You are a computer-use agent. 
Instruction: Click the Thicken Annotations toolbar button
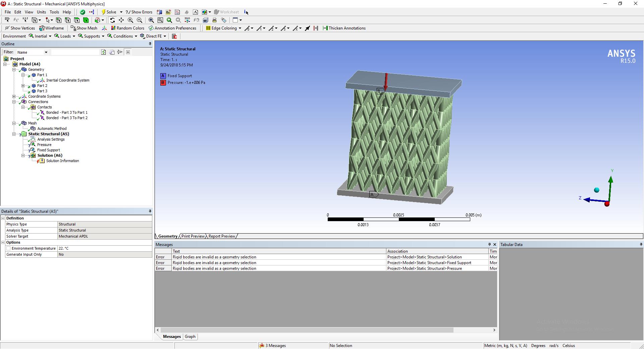tap(344, 28)
